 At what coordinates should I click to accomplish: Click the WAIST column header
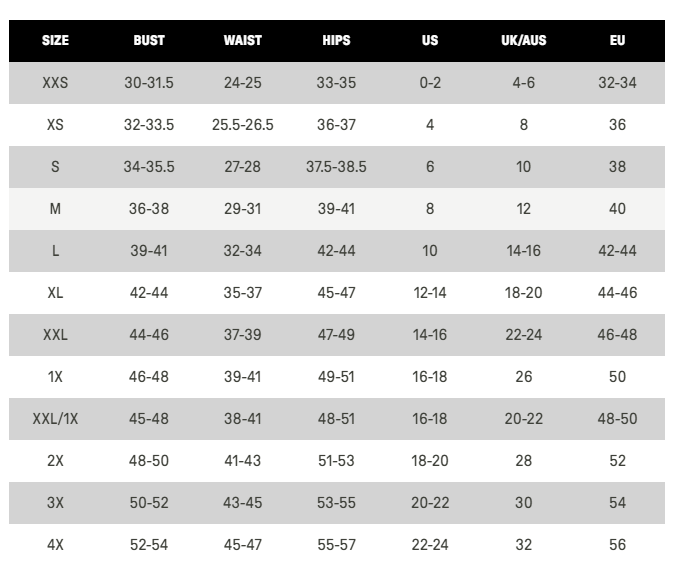click(x=243, y=41)
